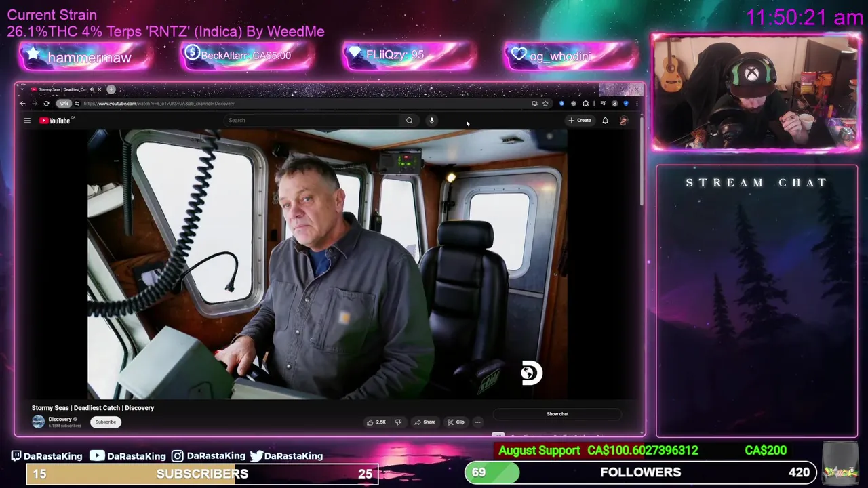Click the Create button on YouTube
This screenshot has height=488, width=868.
[x=580, y=121]
